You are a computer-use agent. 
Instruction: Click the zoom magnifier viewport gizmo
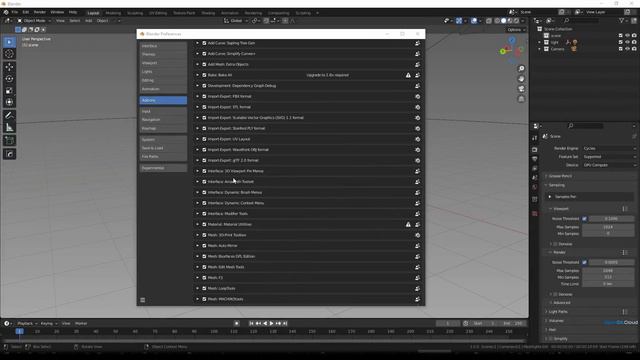(x=521, y=68)
